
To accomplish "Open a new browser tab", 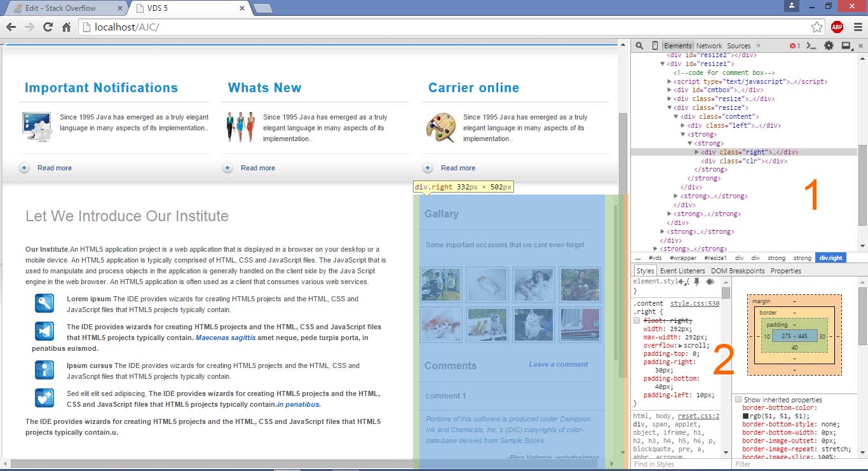I will (x=263, y=8).
